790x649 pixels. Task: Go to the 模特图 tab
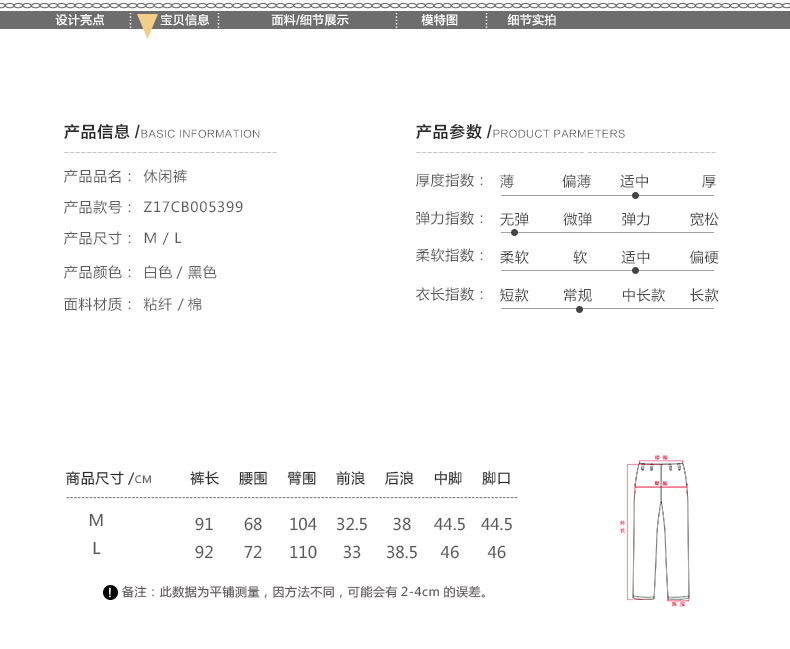[439, 20]
